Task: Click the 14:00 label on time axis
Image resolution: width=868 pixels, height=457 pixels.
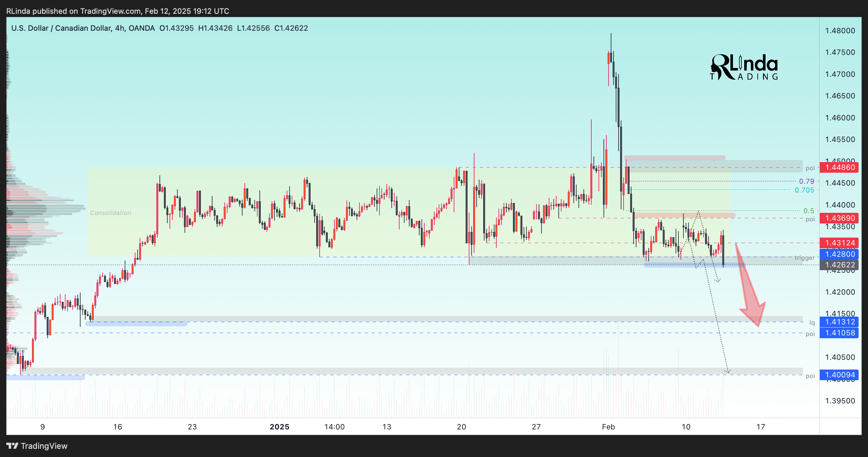Action: [334, 427]
